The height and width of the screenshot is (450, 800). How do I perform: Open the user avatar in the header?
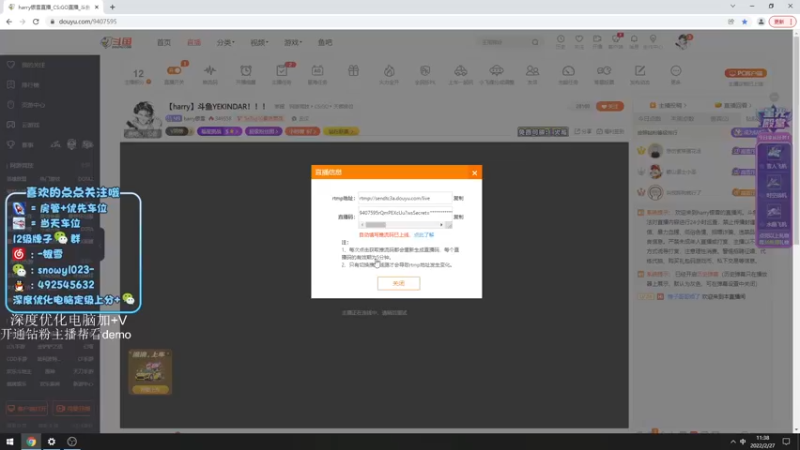[683, 41]
